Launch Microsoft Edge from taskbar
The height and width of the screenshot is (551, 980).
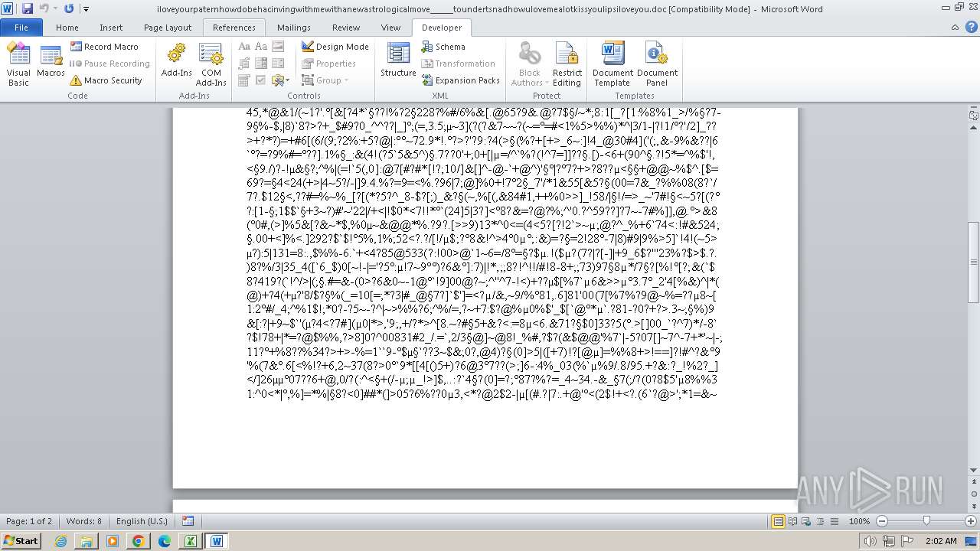165,541
